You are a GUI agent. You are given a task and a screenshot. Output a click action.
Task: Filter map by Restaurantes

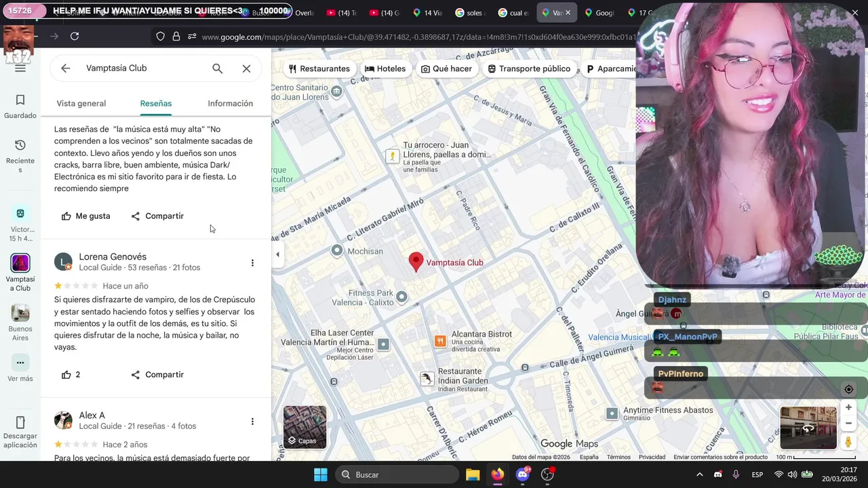coord(319,68)
